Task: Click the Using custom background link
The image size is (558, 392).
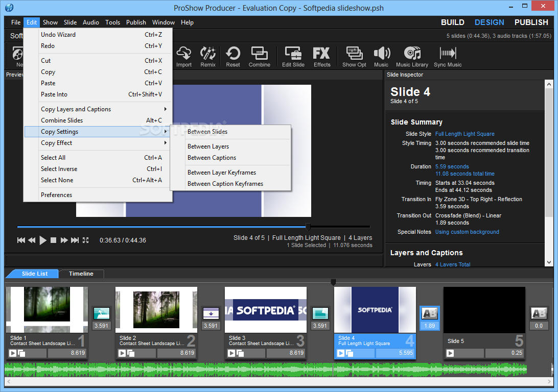Action: point(467,232)
